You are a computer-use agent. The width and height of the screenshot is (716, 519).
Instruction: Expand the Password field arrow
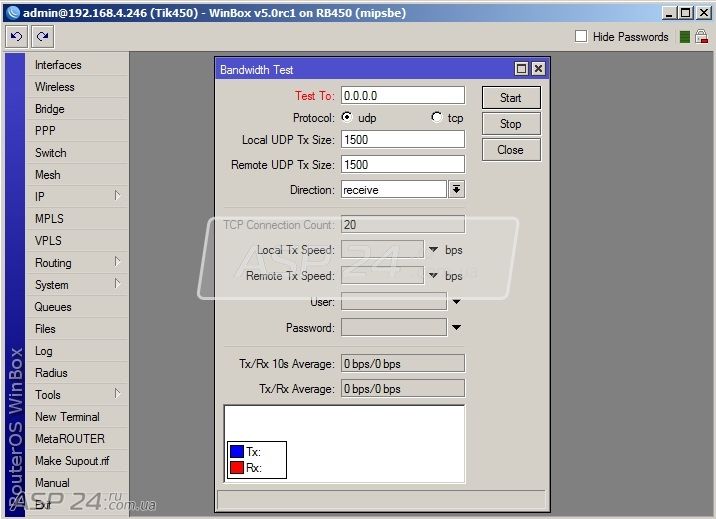pos(456,327)
